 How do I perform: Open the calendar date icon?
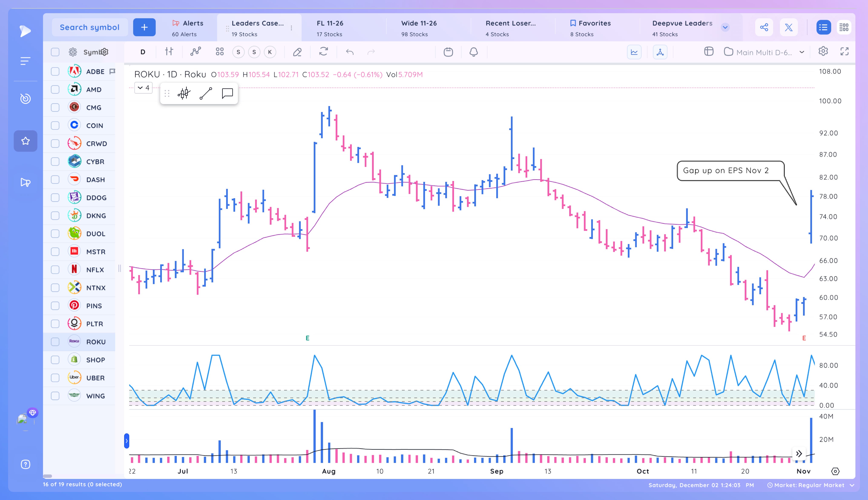pyautogui.click(x=448, y=52)
